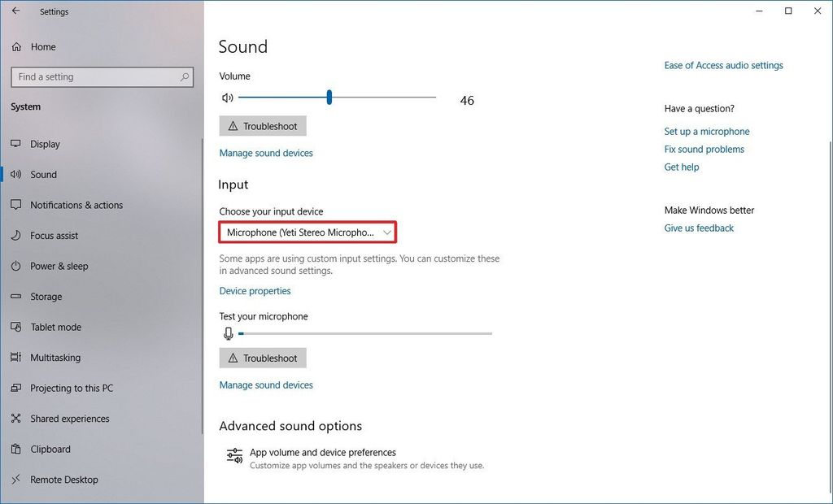This screenshot has width=833, height=504.
Task: Select the Tablet mode icon
Action: coord(16,327)
